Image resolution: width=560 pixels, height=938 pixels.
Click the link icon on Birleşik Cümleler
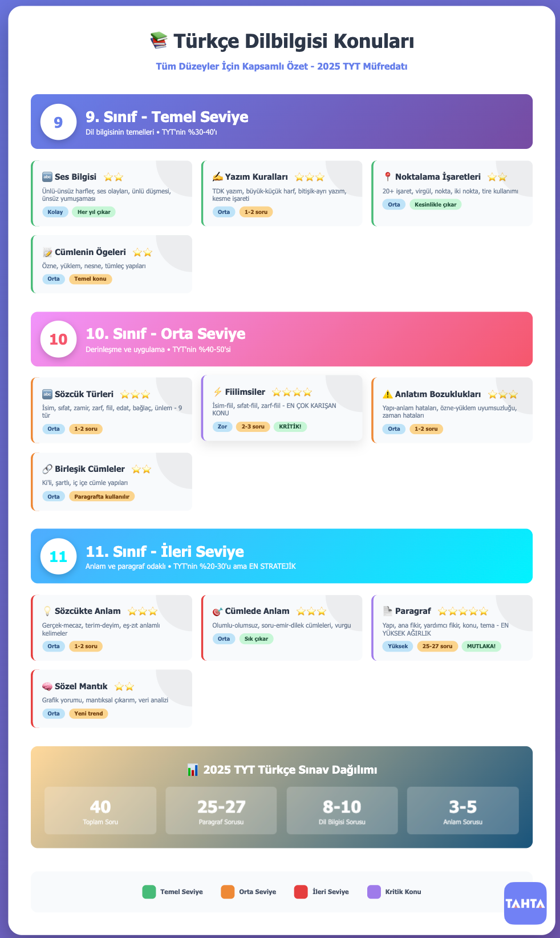coord(47,469)
